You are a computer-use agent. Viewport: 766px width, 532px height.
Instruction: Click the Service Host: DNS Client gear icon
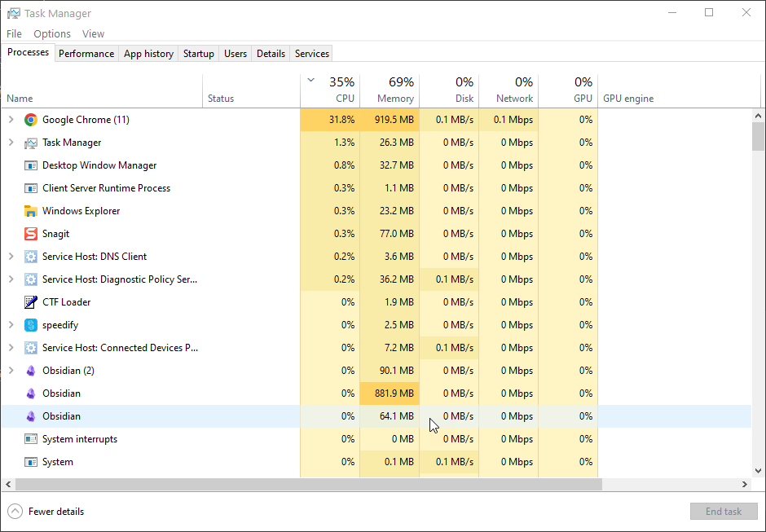31,257
